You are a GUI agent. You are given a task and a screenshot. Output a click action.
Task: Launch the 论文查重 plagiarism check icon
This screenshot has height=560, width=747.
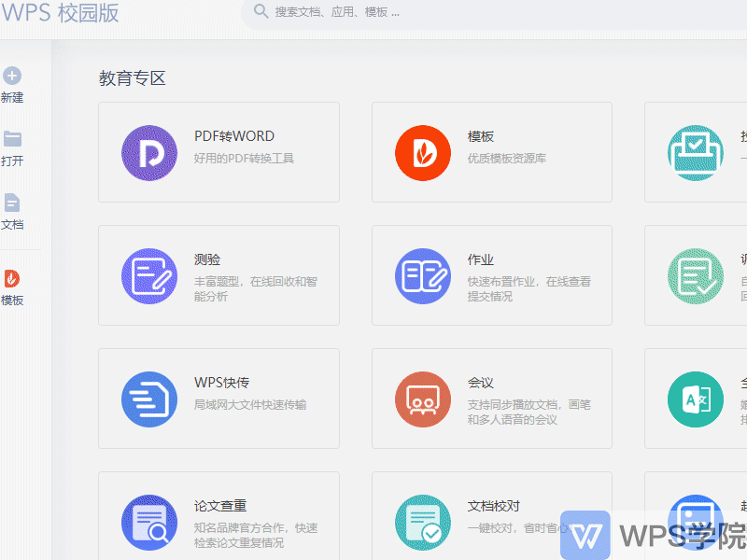(148, 522)
